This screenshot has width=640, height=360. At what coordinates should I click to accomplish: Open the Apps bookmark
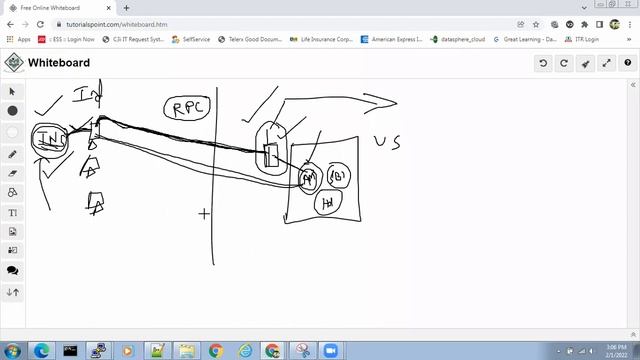click(19, 39)
